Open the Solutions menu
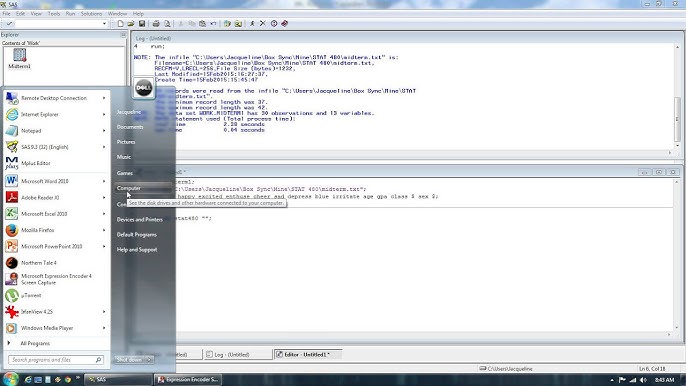Viewport: 686px width, 386px height. click(91, 14)
